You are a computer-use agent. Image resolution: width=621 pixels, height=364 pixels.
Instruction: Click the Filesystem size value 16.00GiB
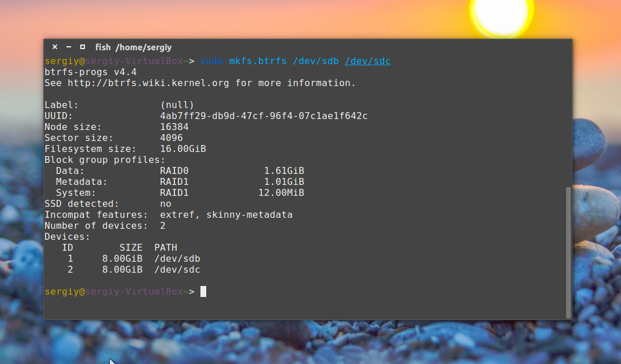[183, 149]
